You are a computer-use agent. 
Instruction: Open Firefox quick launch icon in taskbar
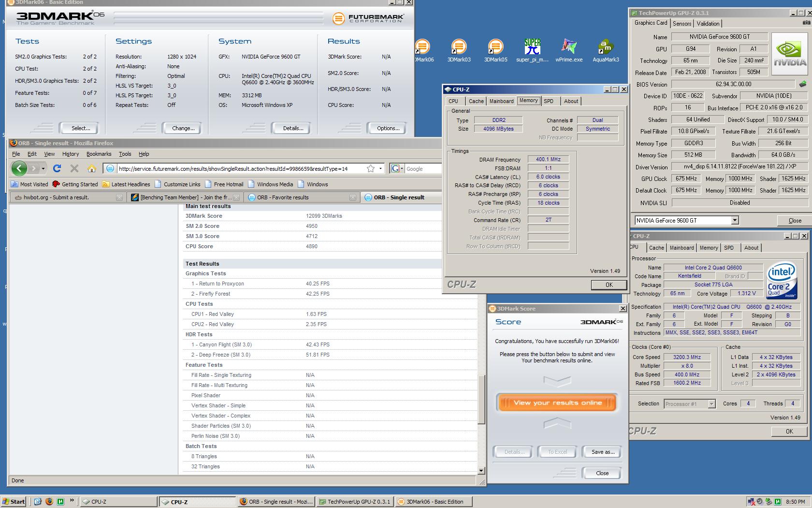click(49, 502)
